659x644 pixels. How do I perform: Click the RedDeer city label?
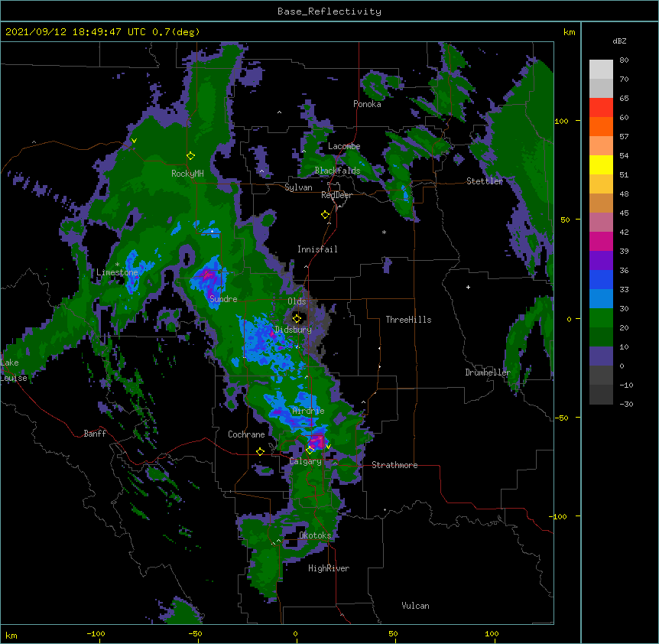(x=336, y=195)
